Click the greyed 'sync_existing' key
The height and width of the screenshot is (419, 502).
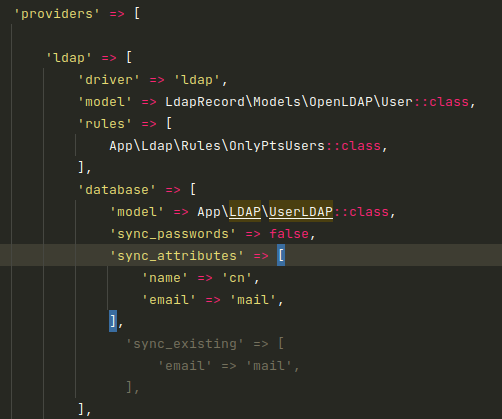(185, 344)
